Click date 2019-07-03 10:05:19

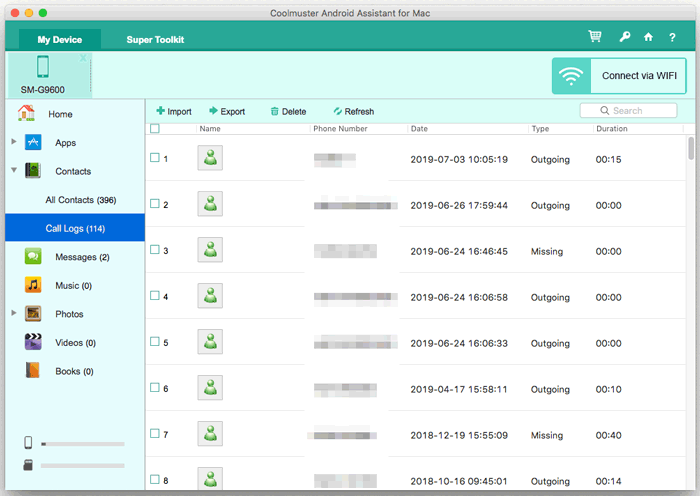(x=459, y=159)
